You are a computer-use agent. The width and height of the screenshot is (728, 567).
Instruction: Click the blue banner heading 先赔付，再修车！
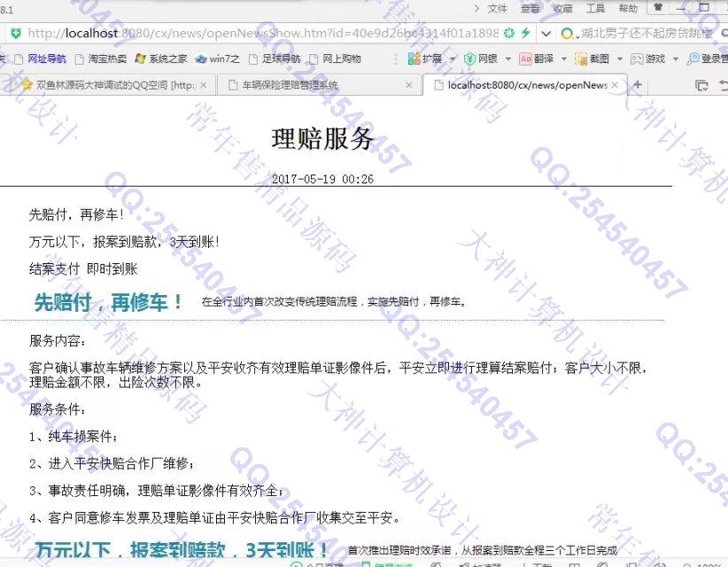click(x=109, y=302)
